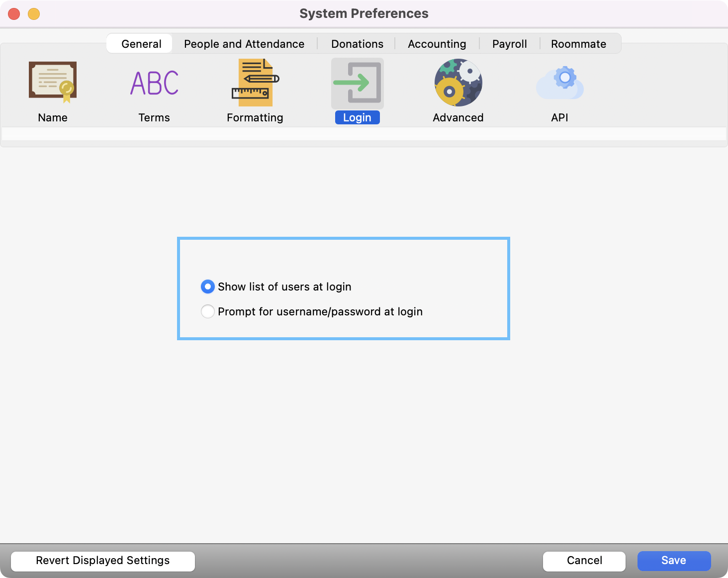
Task: Select the Payroll tab
Action: [509, 44]
